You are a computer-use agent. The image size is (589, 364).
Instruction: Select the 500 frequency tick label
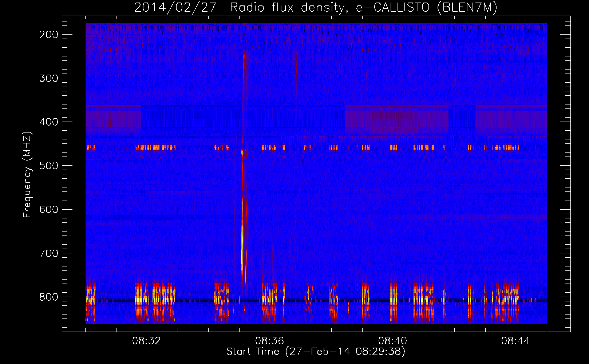[x=49, y=166]
